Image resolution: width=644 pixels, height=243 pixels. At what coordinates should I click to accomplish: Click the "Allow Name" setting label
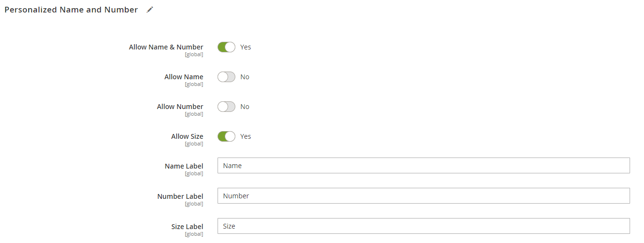pyautogui.click(x=183, y=77)
